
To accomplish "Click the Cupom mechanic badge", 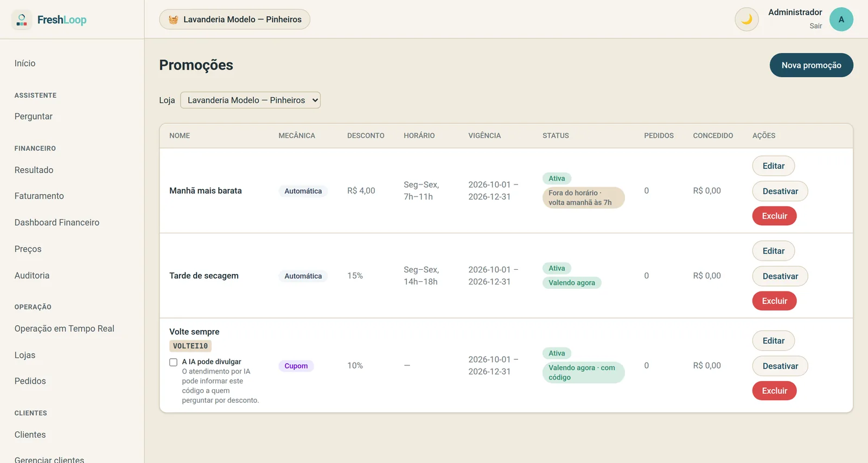I will 296,366.
